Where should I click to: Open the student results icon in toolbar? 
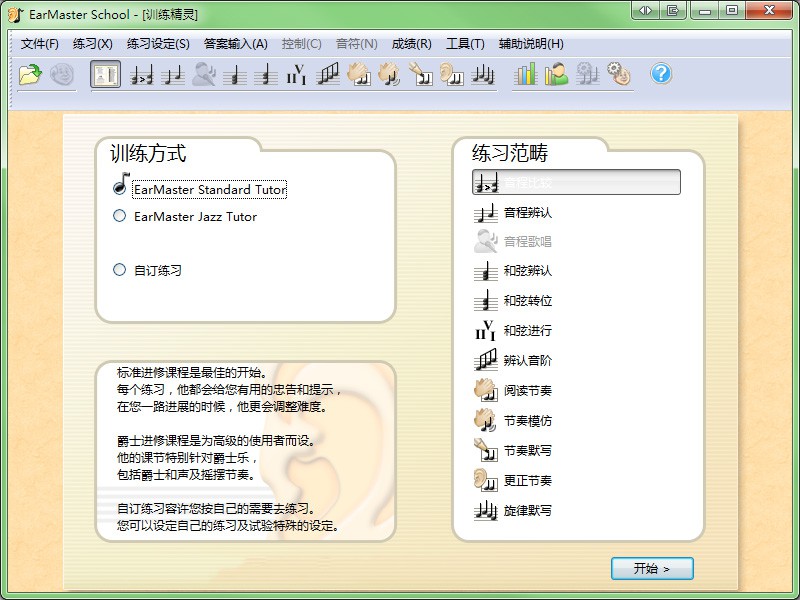point(557,74)
